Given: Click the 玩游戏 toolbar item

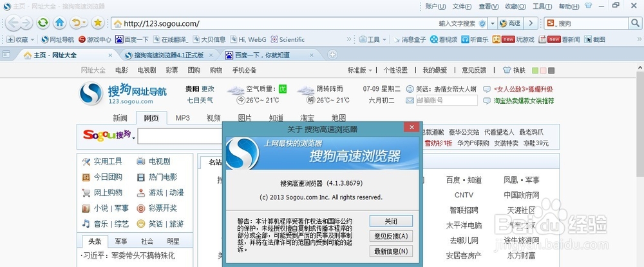Looking at the screenshot, I should click(513, 39).
